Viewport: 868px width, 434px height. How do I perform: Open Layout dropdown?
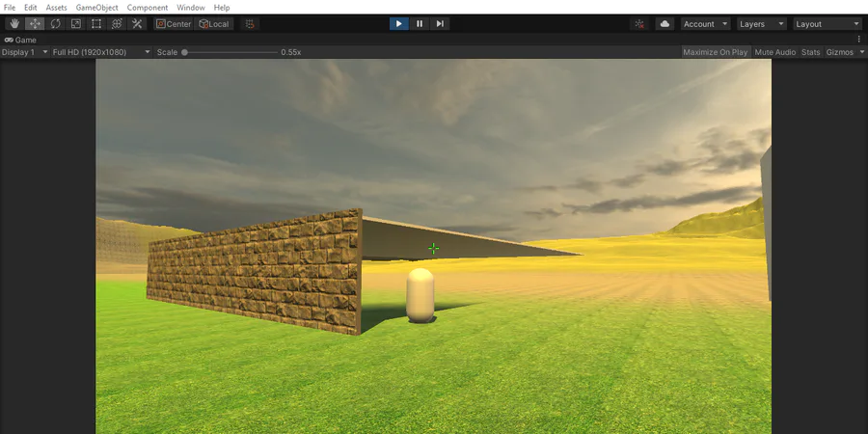(x=827, y=24)
